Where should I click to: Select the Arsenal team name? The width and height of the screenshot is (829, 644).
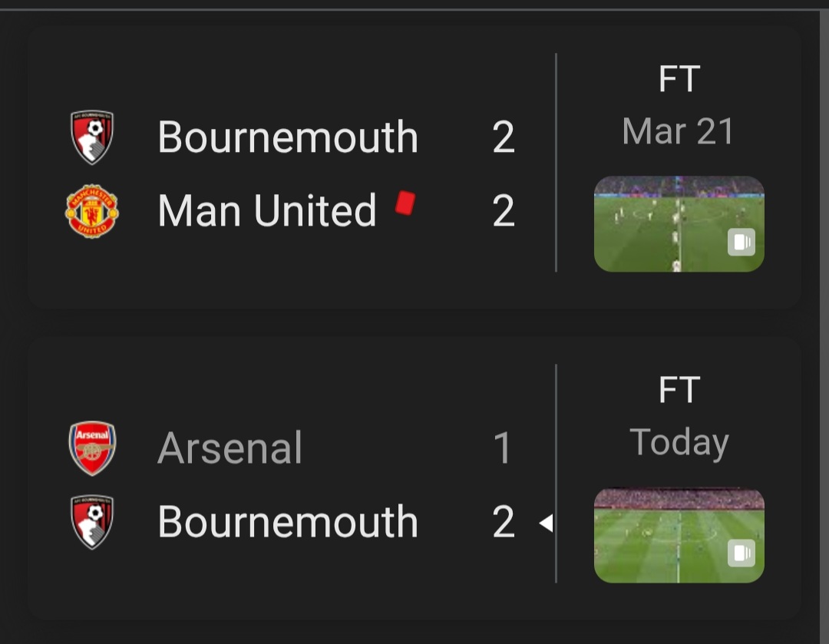230,448
